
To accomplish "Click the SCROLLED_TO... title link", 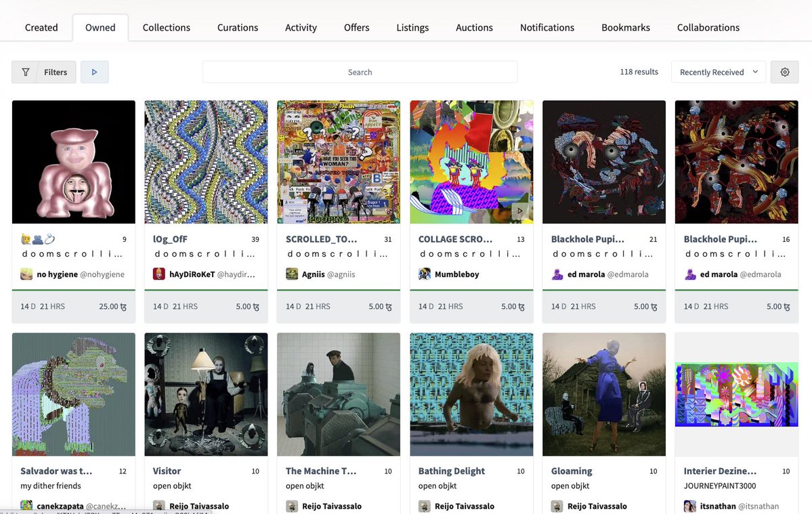I will pyautogui.click(x=321, y=239).
